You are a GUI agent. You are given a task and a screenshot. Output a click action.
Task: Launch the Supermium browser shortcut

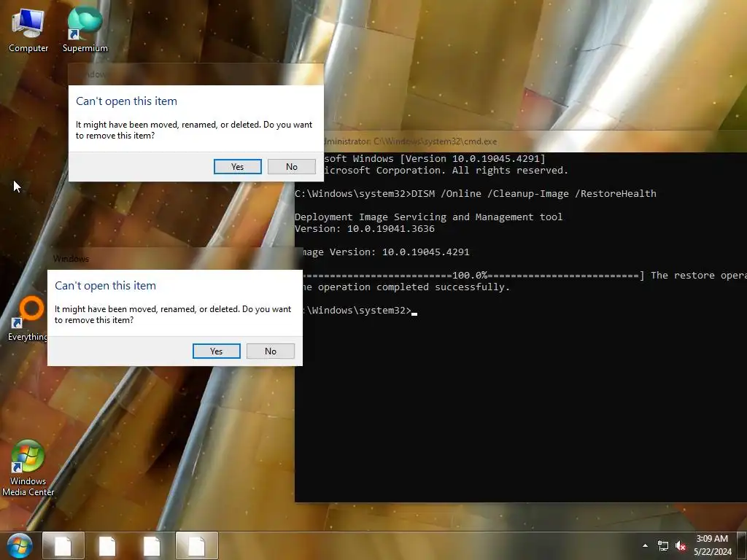85,30
